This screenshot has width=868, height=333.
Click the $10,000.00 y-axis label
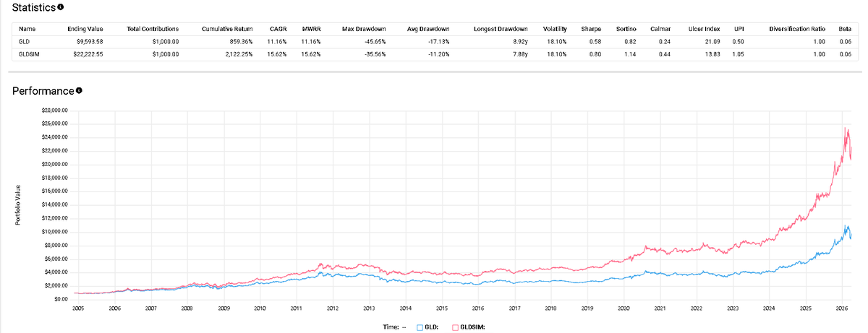54,231
